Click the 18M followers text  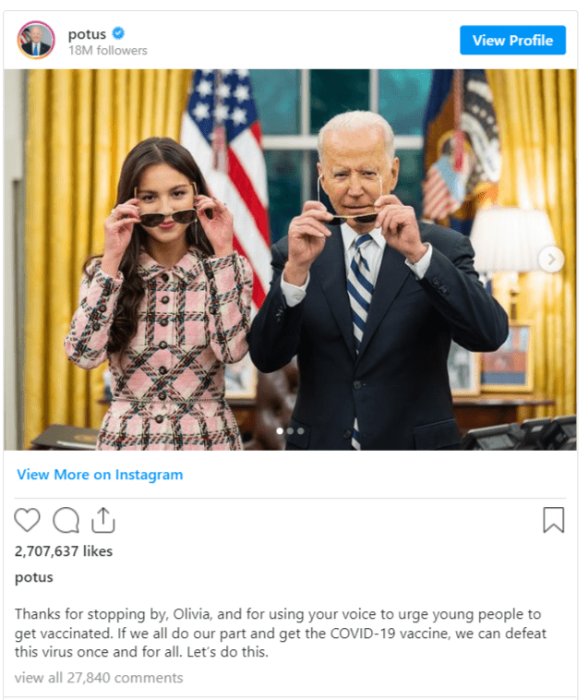(x=107, y=51)
